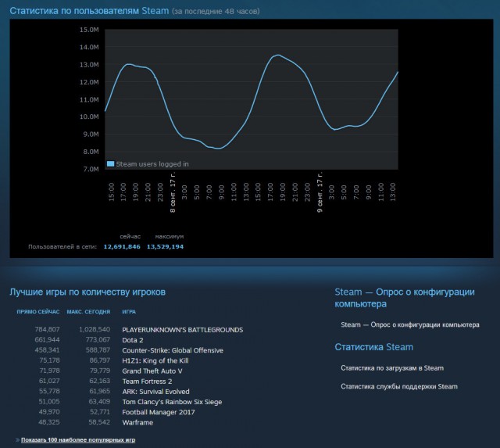This screenshot has height=448, width=500.
Task: Click Team Fortress 2 peak 62,163
Action: tap(99, 381)
